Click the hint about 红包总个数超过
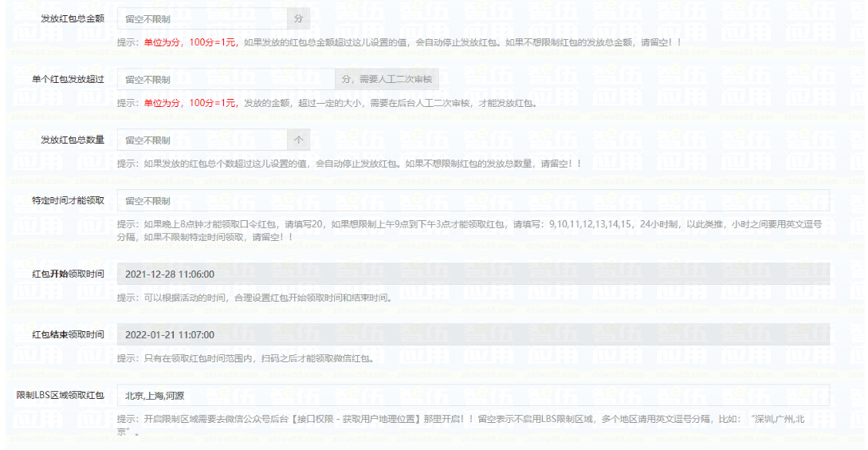This screenshot has height=450, width=868. [x=349, y=164]
